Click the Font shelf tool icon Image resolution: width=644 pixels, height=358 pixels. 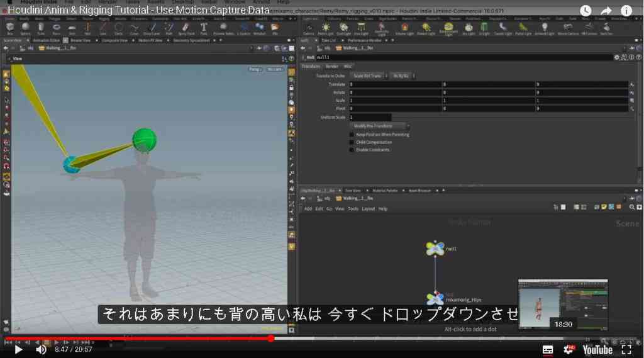[x=203, y=28]
